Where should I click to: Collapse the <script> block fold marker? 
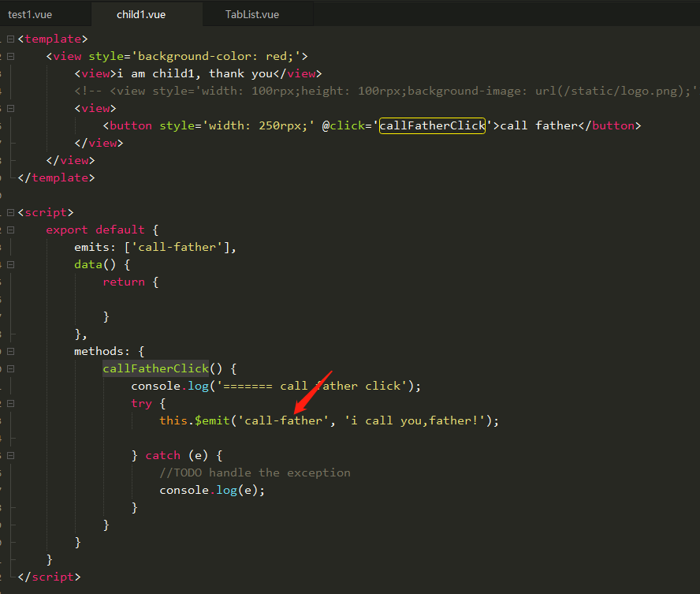tap(11, 212)
